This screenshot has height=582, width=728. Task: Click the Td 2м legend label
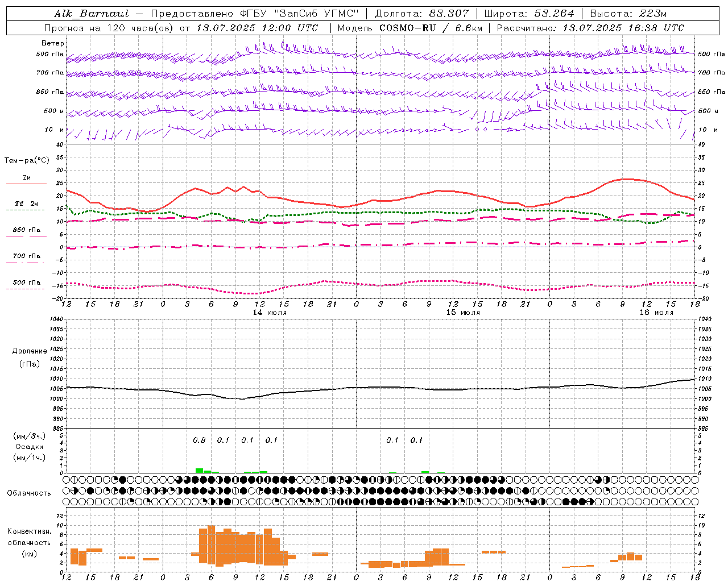pyautogui.click(x=26, y=203)
